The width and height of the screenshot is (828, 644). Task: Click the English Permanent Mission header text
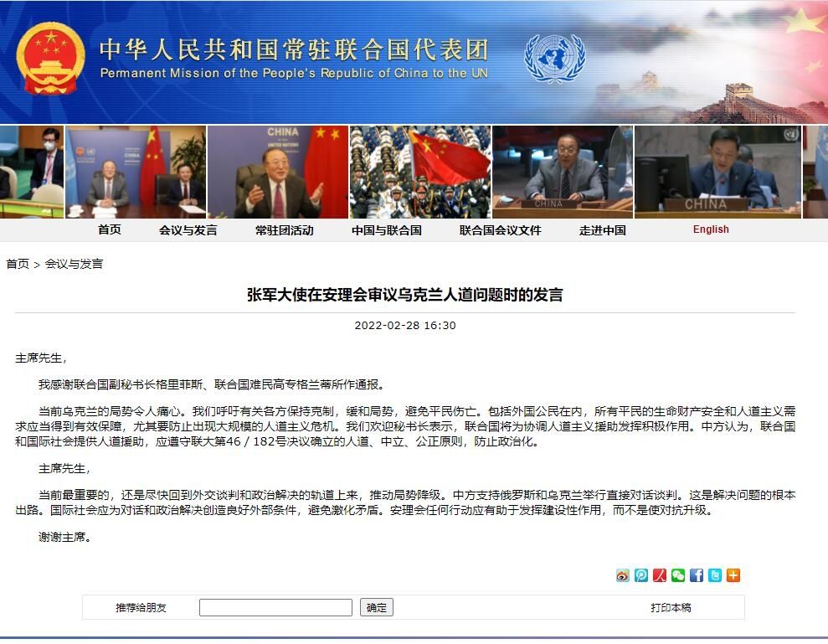coord(294,73)
